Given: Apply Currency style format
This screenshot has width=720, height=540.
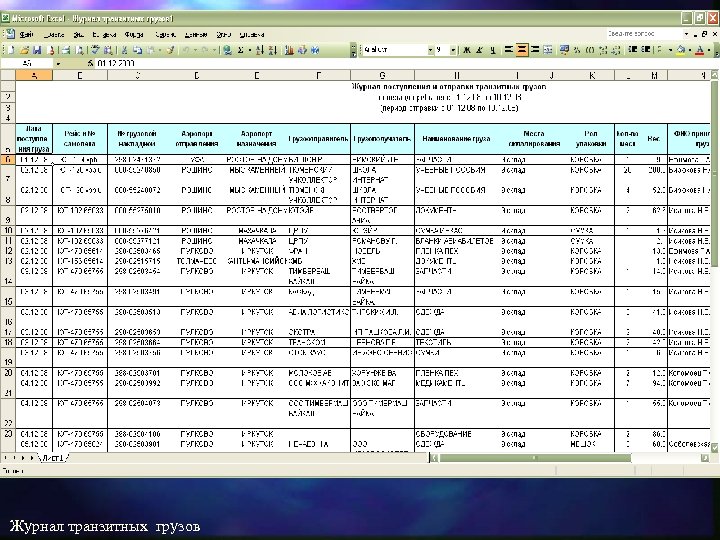Looking at the screenshot, I should point(564,50).
